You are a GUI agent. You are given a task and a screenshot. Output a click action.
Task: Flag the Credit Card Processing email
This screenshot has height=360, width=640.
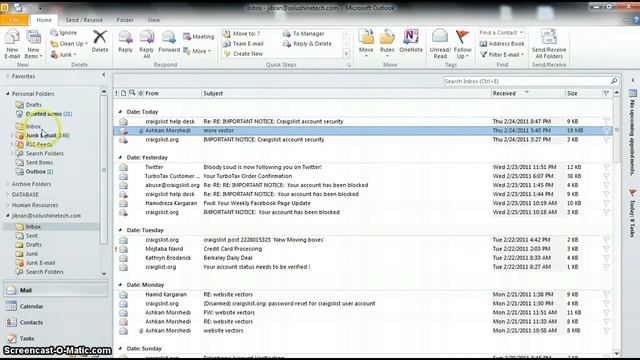pos(606,249)
